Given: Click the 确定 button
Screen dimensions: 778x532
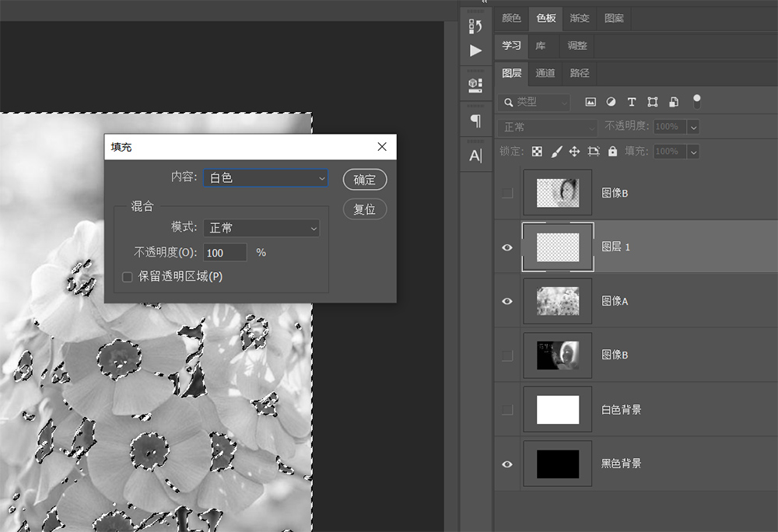Looking at the screenshot, I should click(x=365, y=179).
